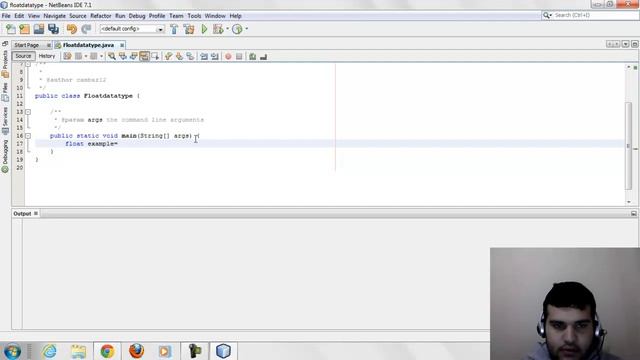Click the Search (Ctrl+I) field
The height and width of the screenshot is (360, 640).
point(596,15)
